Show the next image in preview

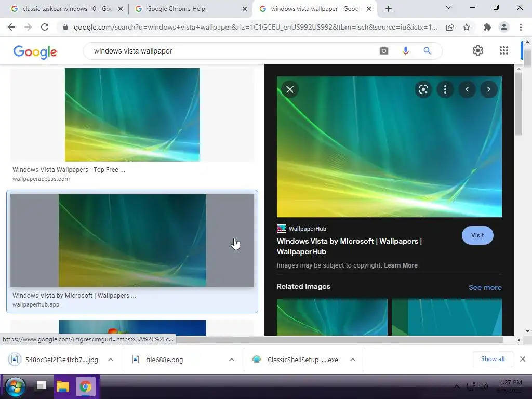click(x=489, y=89)
